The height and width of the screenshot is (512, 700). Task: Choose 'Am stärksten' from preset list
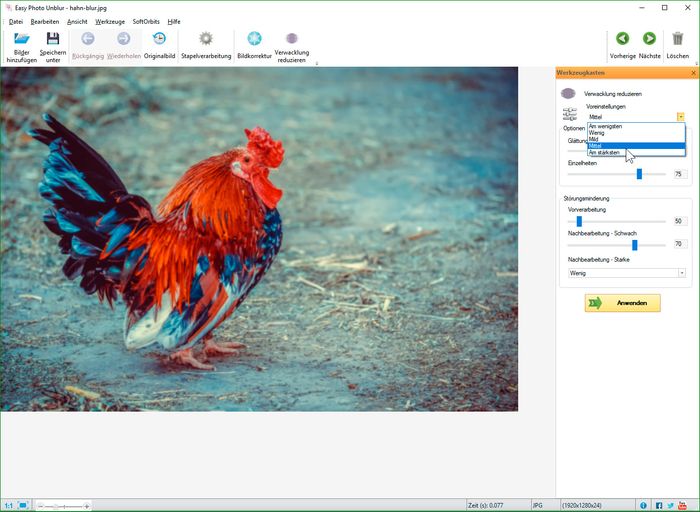[605, 152]
